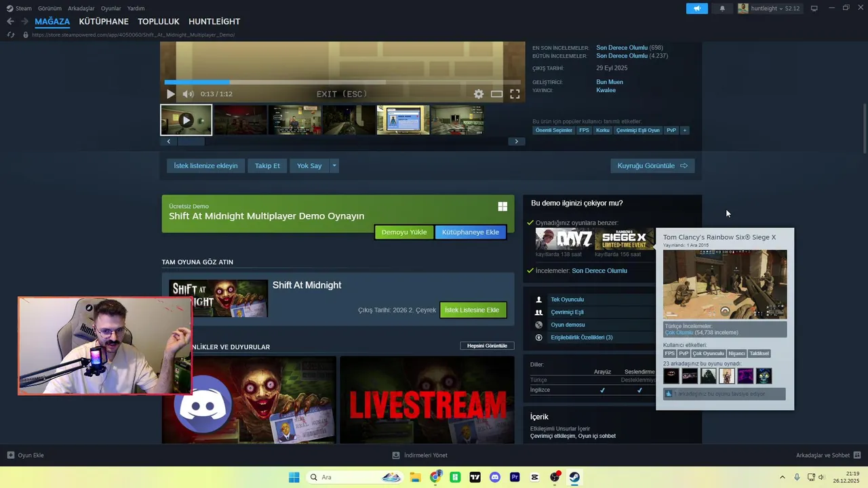Switch to the TOPLULUK tab
The width and height of the screenshot is (868, 488).
(159, 22)
